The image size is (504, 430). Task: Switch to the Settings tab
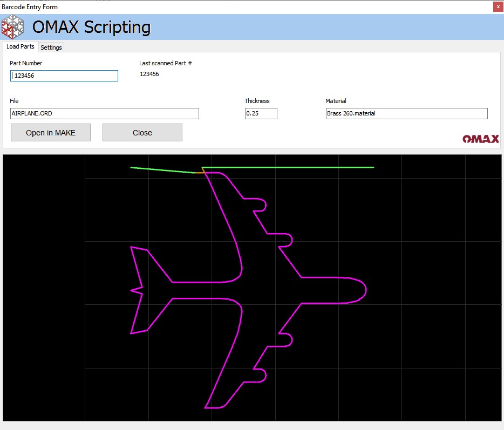51,47
